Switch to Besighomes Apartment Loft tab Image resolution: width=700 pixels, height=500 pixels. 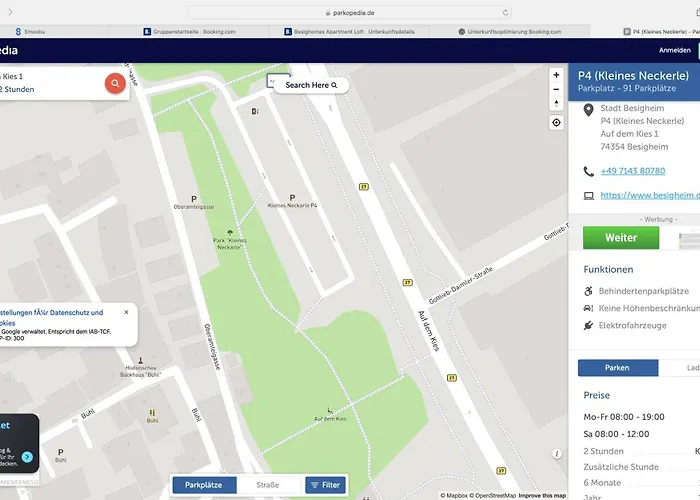click(x=349, y=32)
